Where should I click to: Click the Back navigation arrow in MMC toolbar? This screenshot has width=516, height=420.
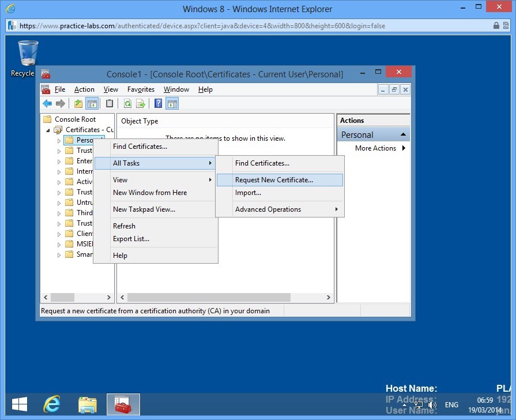click(x=47, y=103)
